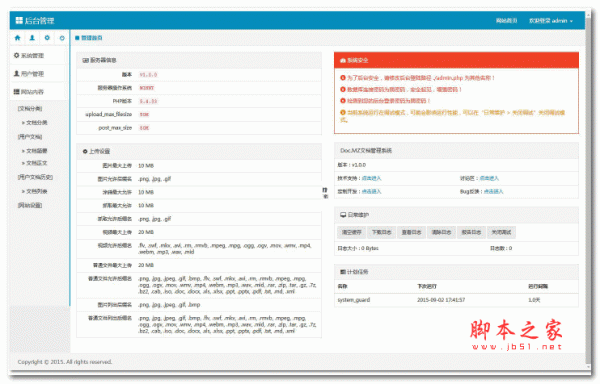
Task: Select 文档列表 sub-item under [用户文档历史]
Action: coord(34,191)
